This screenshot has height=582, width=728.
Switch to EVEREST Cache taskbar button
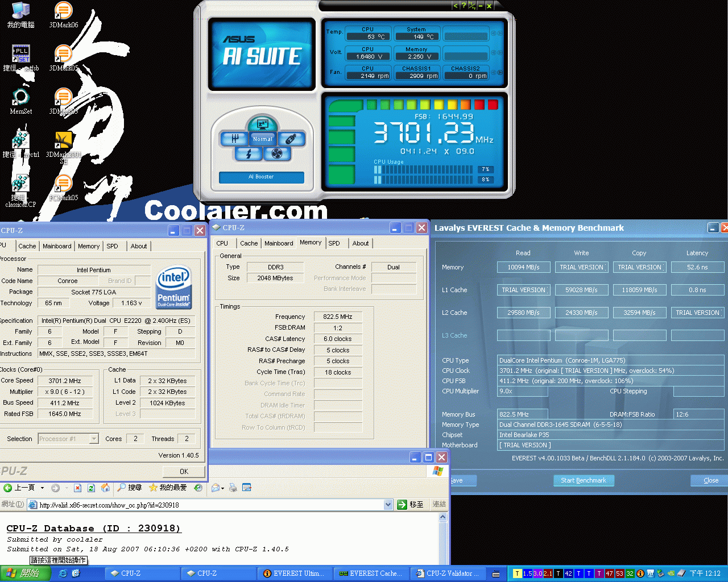click(370, 573)
